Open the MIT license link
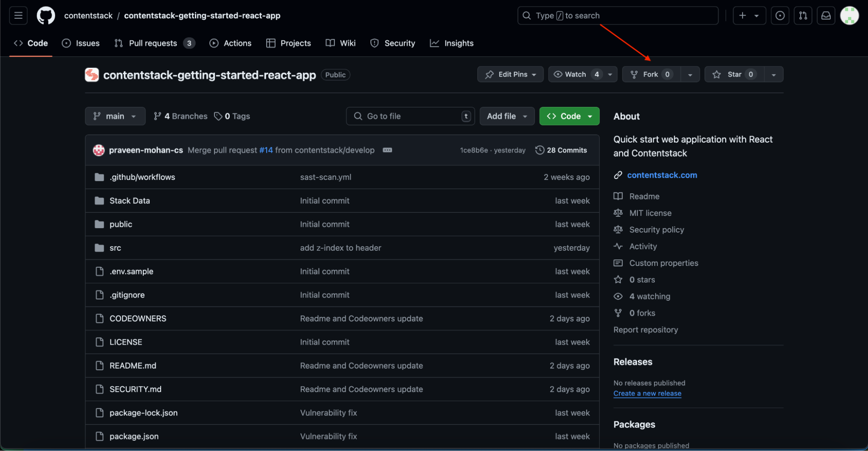Image resolution: width=868 pixels, height=451 pixels. tap(650, 213)
